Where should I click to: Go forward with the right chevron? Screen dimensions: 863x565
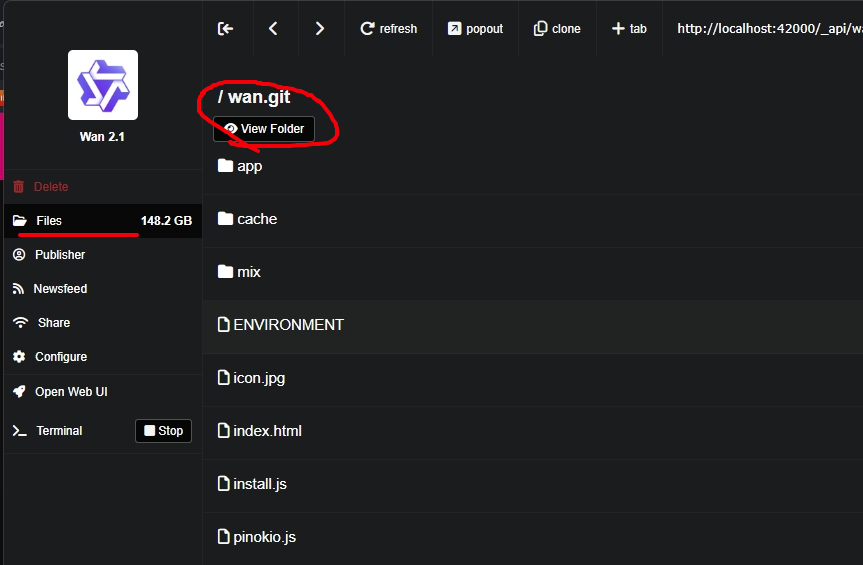pyautogui.click(x=320, y=29)
